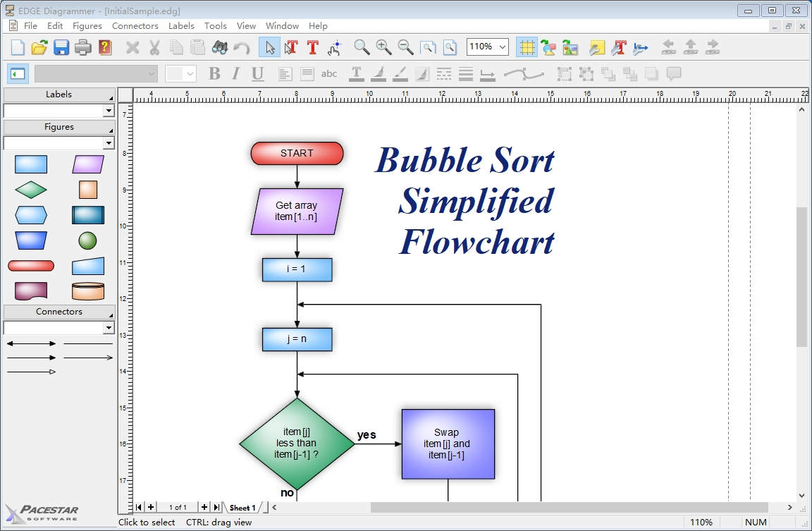812x531 pixels.
Task: Print the diagram with printer icon
Action: point(83,48)
